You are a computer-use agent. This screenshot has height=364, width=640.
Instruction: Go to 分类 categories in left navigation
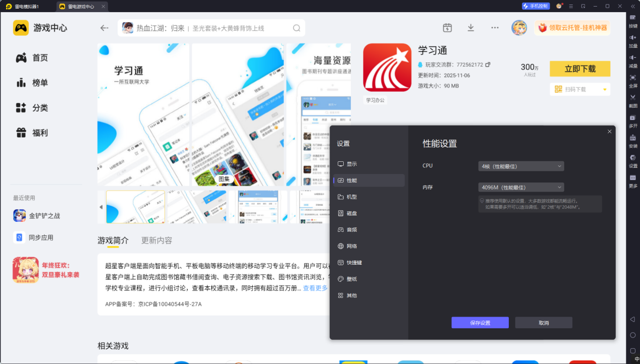[32, 108]
